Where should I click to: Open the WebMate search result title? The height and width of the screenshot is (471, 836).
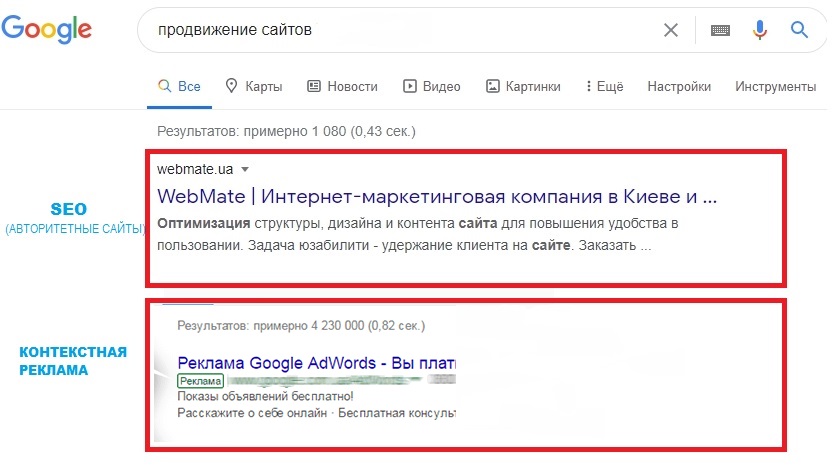pos(438,193)
